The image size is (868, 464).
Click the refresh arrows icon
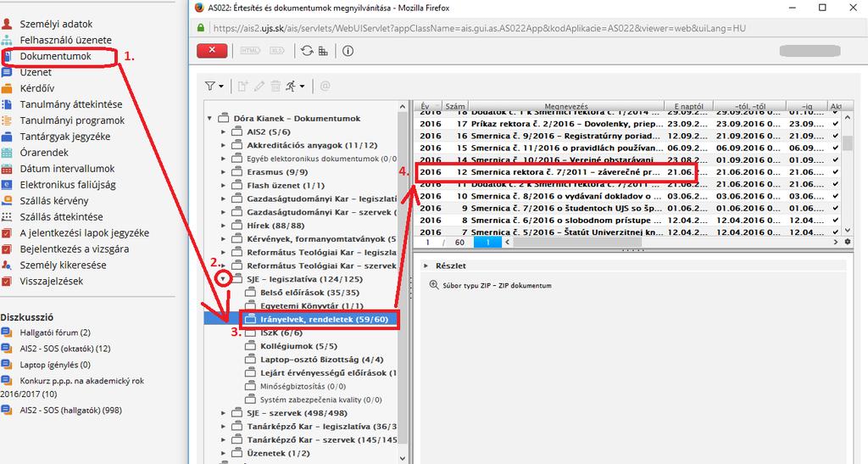click(307, 51)
